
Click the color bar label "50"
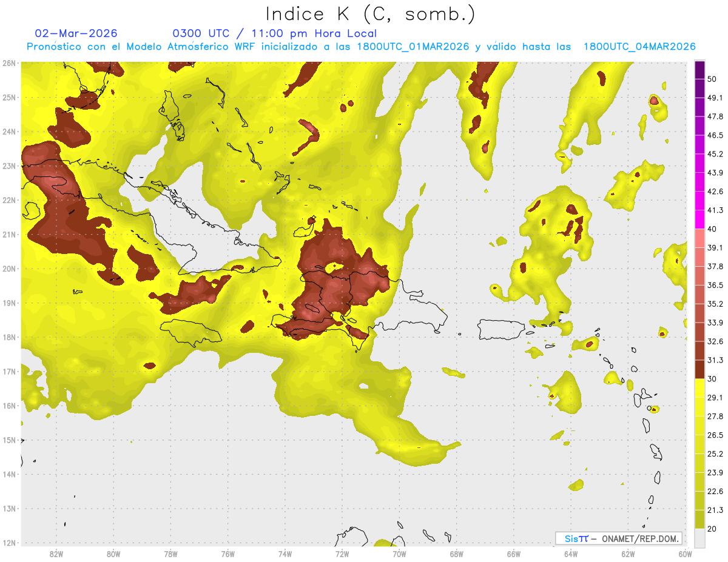coord(712,79)
